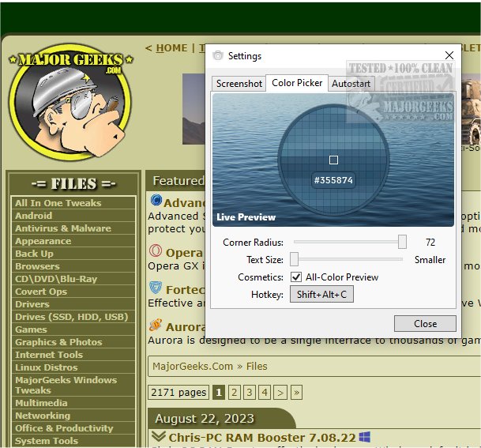The height and width of the screenshot is (448, 481).
Task: Open the Covert Ops category
Action: [41, 292]
